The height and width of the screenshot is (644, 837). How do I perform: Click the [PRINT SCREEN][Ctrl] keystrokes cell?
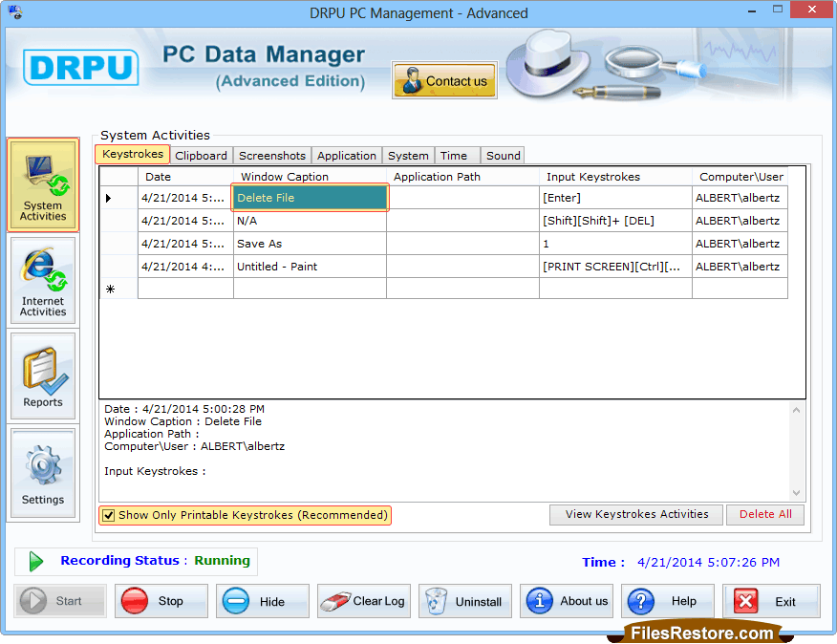click(x=615, y=267)
